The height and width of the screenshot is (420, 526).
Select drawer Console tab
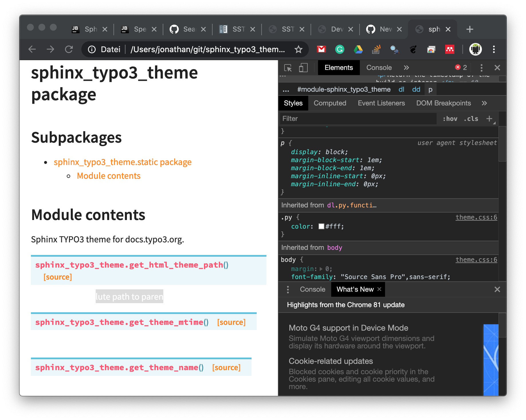pos(312,289)
